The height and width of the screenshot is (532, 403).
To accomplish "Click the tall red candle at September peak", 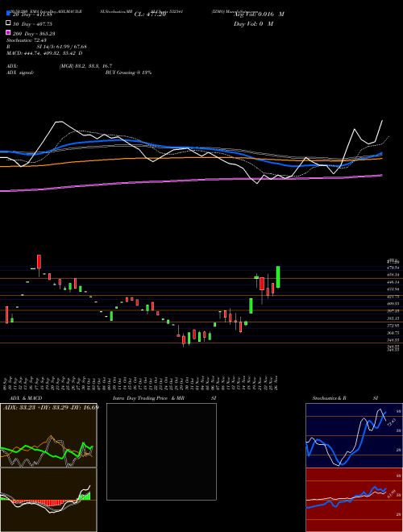I will (39, 262).
